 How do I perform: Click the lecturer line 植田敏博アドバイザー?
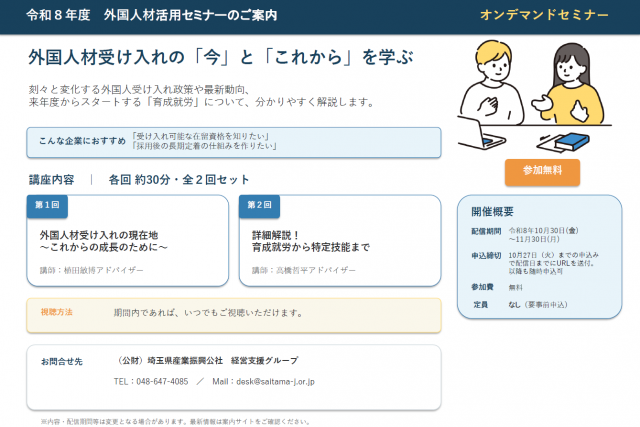tap(91, 270)
